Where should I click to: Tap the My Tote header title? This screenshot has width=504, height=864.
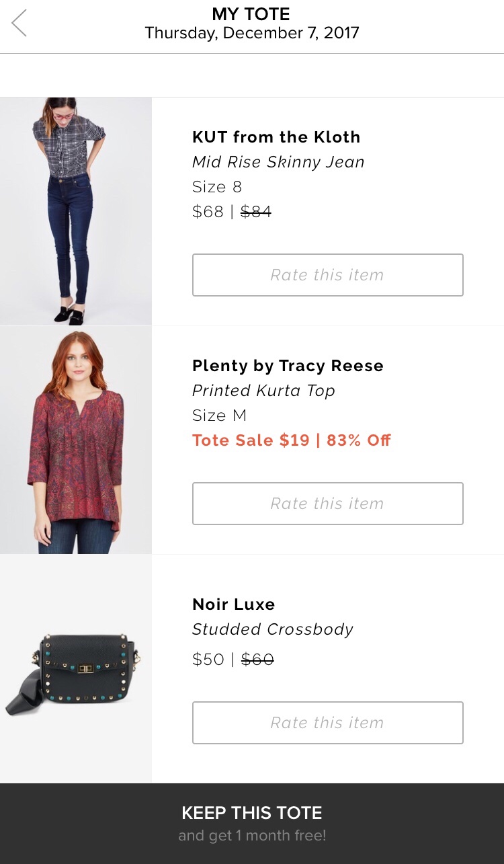[251, 14]
